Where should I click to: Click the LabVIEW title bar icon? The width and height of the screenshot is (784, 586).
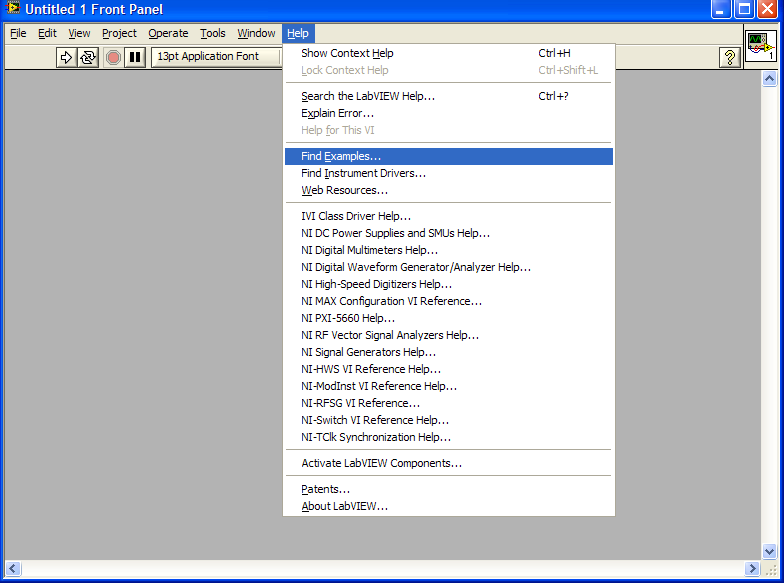[12, 8]
